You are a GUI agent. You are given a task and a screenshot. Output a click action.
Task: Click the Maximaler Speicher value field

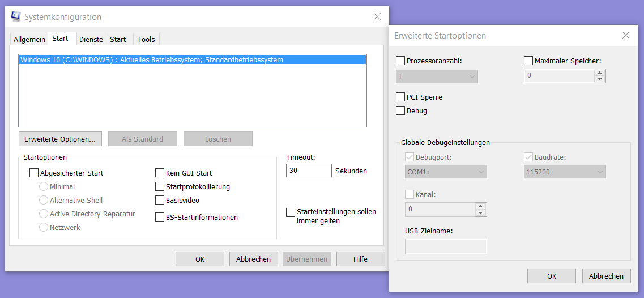coord(560,76)
